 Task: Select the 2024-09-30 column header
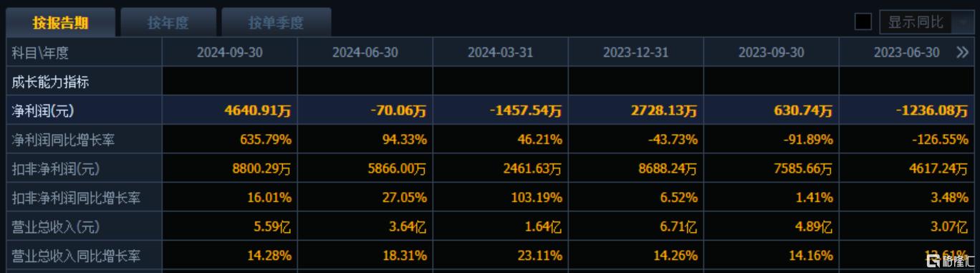[230, 52]
